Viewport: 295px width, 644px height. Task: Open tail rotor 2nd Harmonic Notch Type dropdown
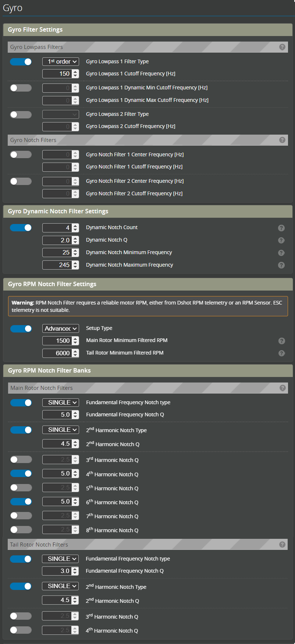(x=60, y=586)
